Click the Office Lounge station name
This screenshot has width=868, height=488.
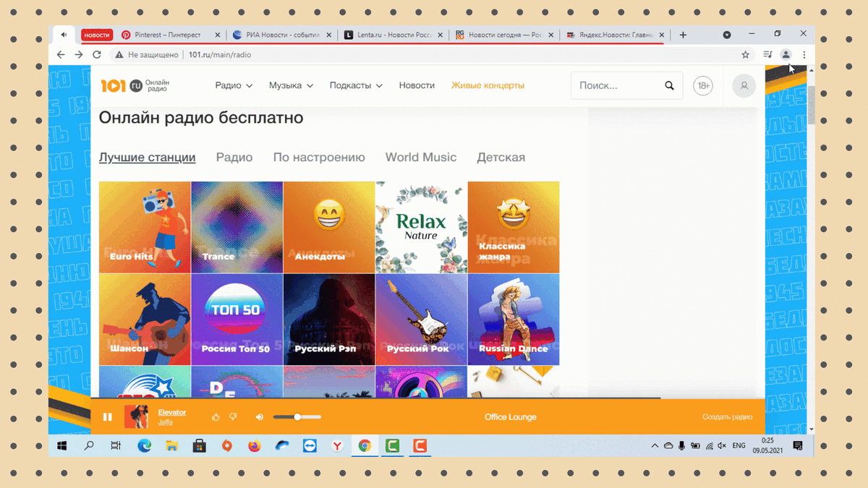tap(511, 417)
